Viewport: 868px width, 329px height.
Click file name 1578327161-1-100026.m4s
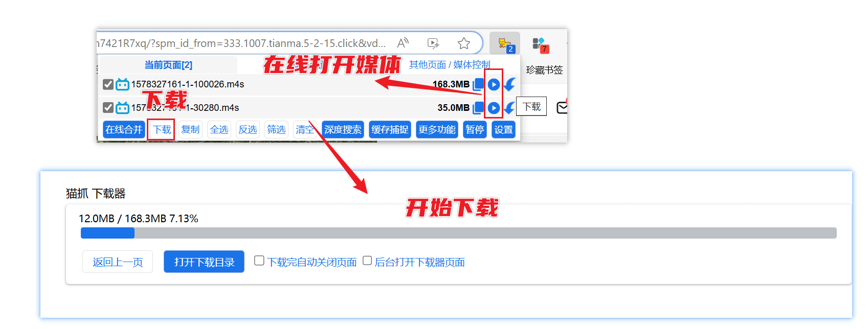click(188, 84)
